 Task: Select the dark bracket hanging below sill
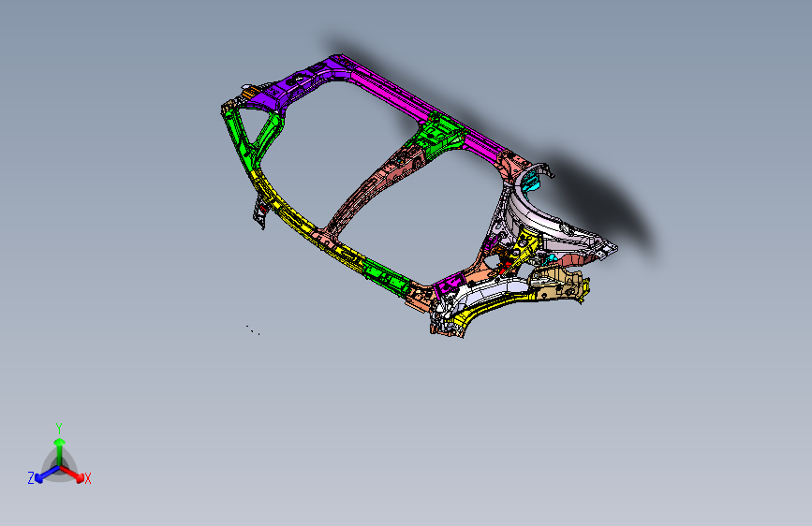tap(260, 212)
